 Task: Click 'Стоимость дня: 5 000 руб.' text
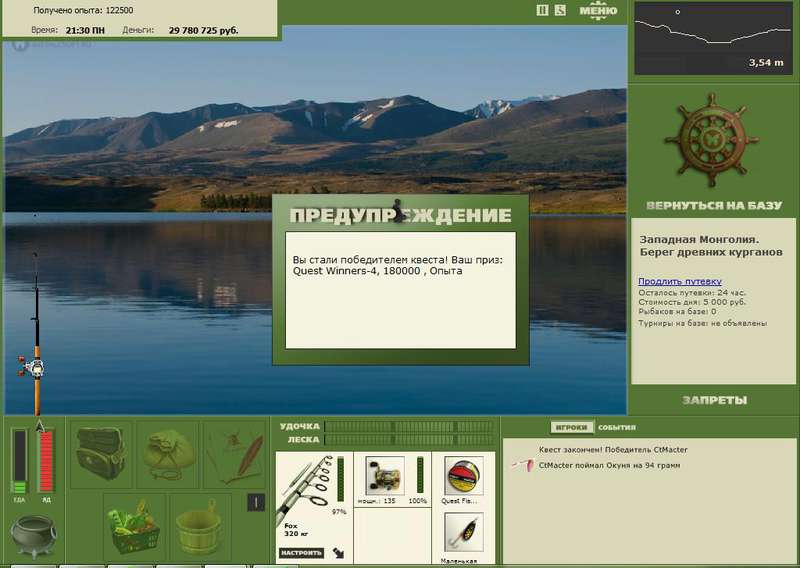692,302
